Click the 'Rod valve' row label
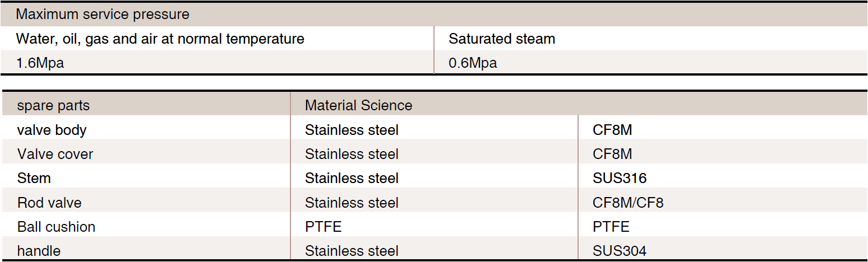The height and width of the screenshot is (262, 868). tap(49, 202)
